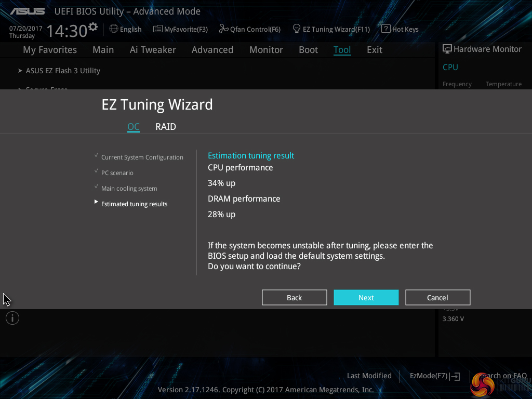
Task: Switch to RAID tab in wizard
Action: coord(166,127)
